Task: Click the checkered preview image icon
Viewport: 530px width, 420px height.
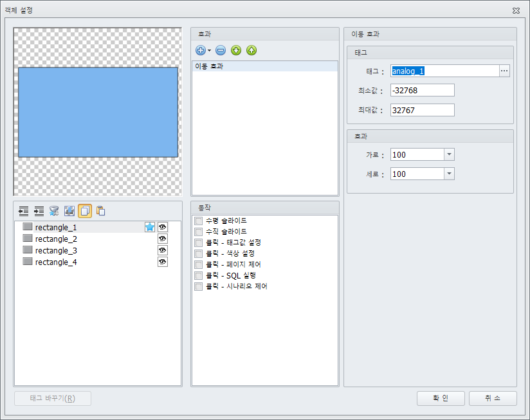Action: 69,211
